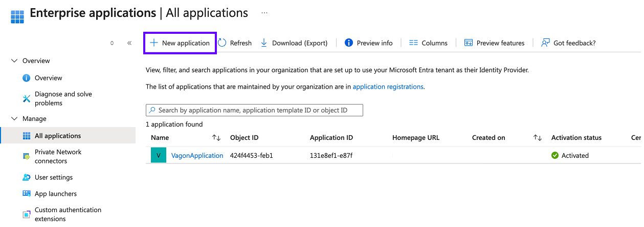644x227 pixels.
Task: Click the Custom authentication extensions icon
Action: [27, 214]
